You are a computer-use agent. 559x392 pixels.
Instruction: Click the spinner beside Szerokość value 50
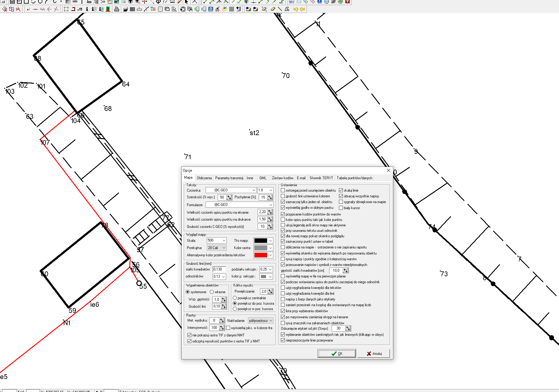point(229,197)
